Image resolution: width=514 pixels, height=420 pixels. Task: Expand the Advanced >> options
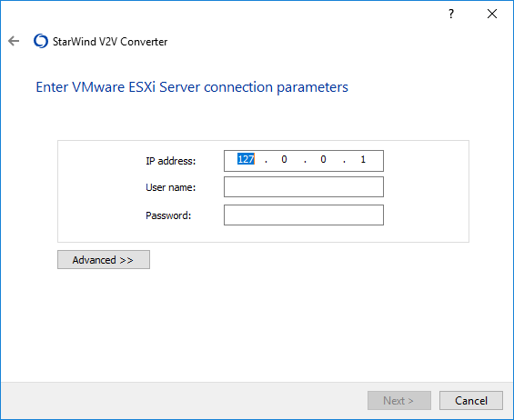tap(104, 260)
